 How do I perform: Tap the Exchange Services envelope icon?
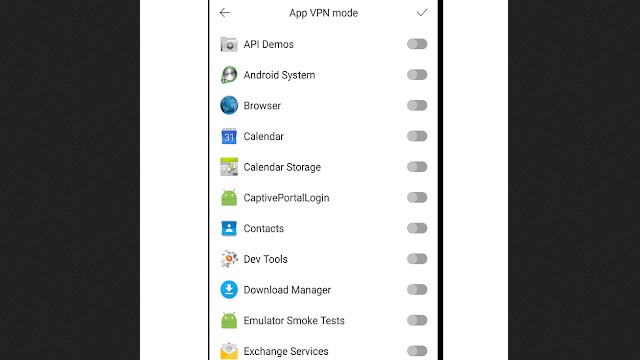tap(229, 351)
